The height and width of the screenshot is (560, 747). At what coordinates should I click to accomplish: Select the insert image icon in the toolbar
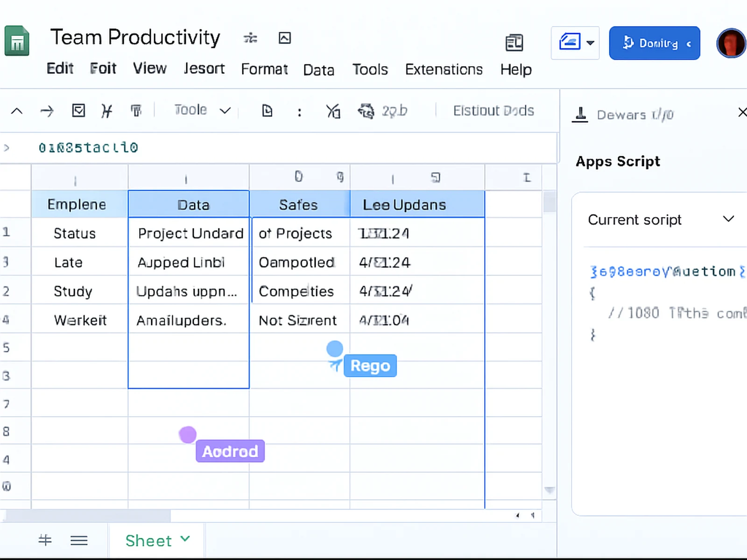point(284,38)
